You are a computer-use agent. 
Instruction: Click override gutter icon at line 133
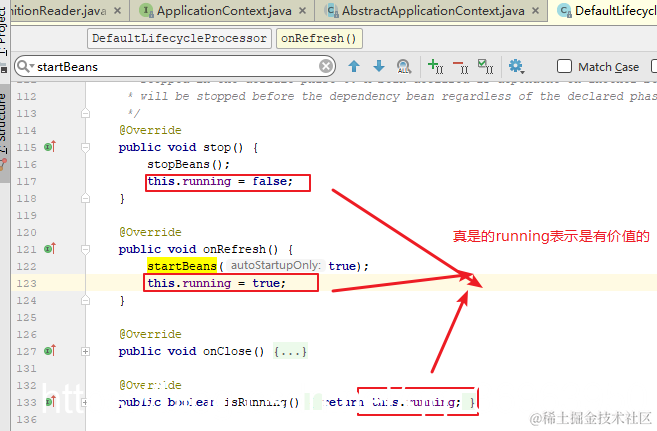[x=51, y=402]
